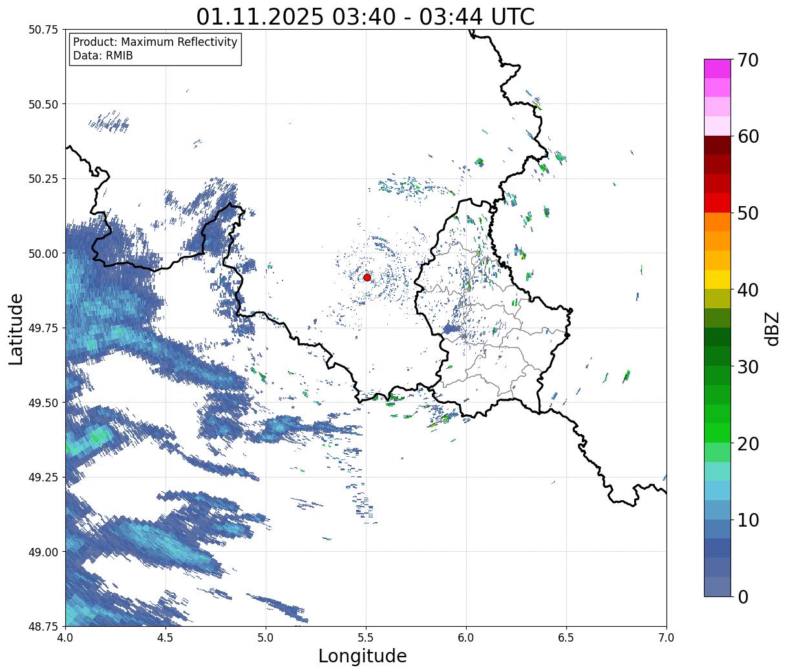This screenshot has width=788, height=672.
Task: Click the red radar location marker
Action: 367,277
